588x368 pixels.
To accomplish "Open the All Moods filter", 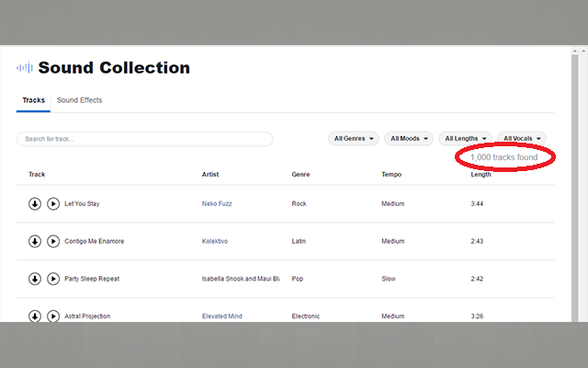I will point(409,139).
